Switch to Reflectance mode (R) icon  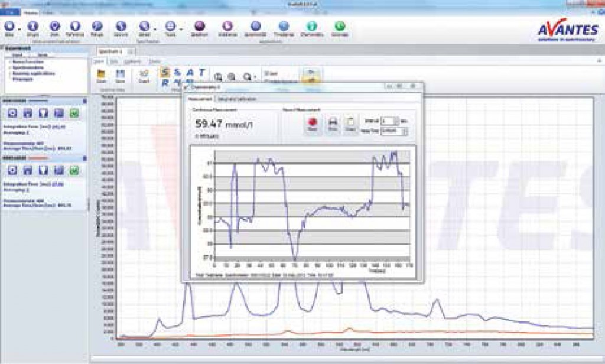click(165, 82)
